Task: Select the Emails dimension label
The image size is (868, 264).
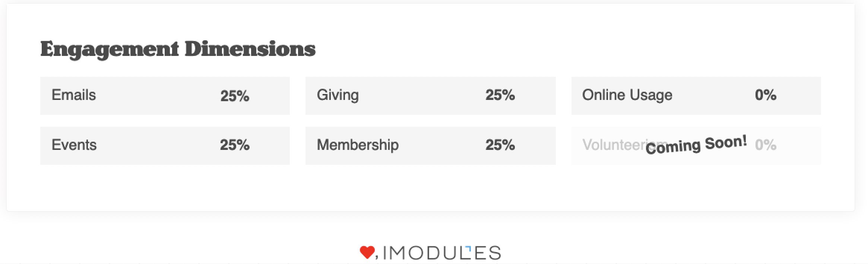Action: [74, 95]
